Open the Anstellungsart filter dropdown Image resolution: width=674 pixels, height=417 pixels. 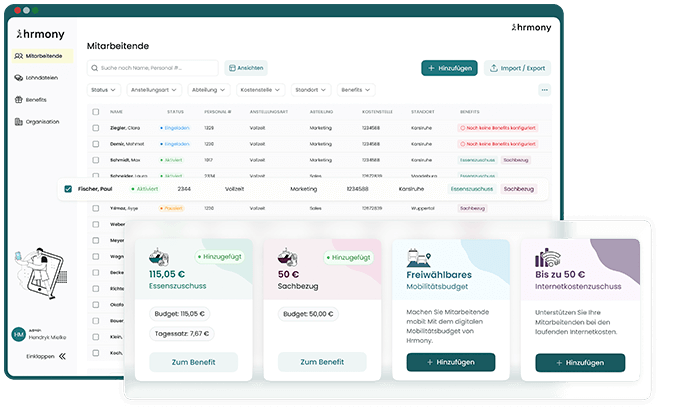coord(154,90)
